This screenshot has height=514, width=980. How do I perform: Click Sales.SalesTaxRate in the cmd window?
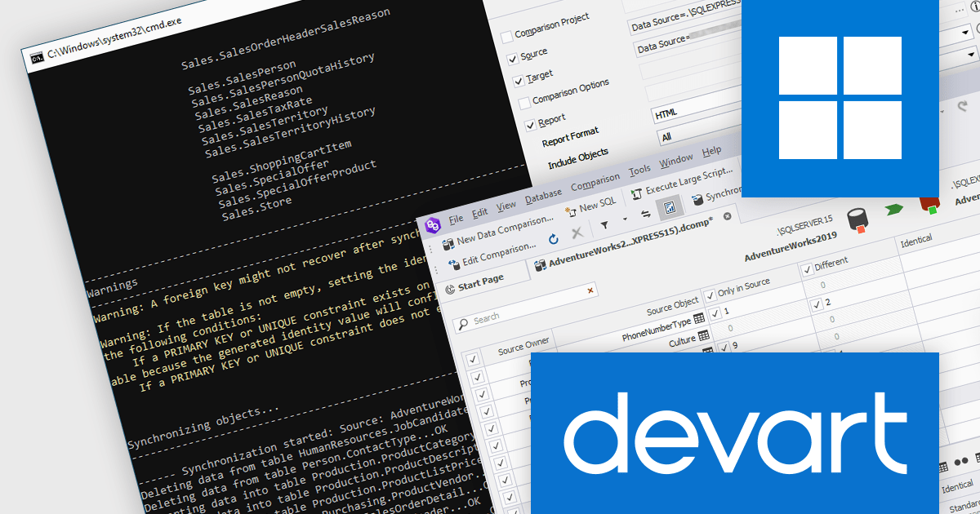coord(255,113)
